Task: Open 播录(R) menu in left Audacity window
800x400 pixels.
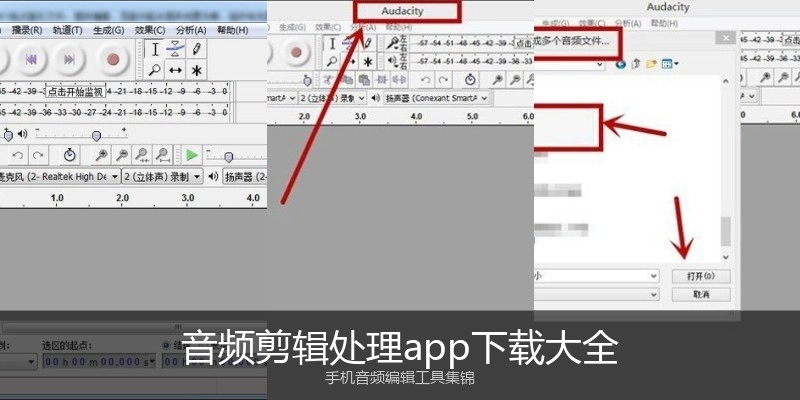Action: coord(27,30)
